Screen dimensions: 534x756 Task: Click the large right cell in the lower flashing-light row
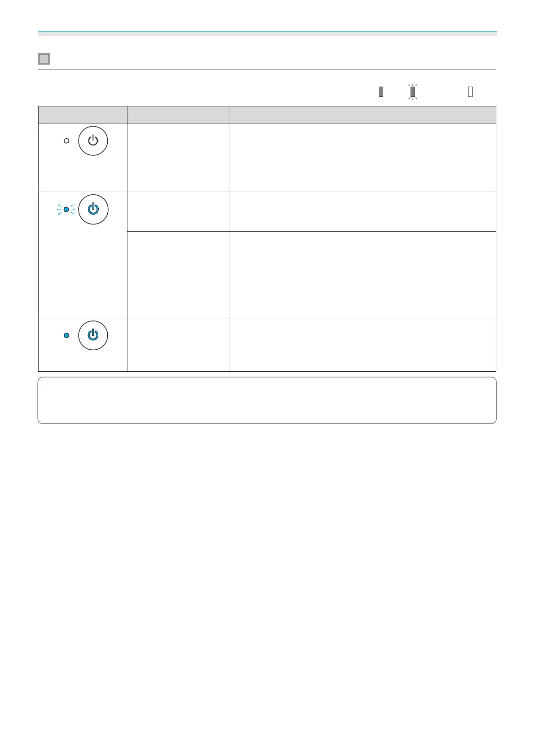click(x=362, y=274)
